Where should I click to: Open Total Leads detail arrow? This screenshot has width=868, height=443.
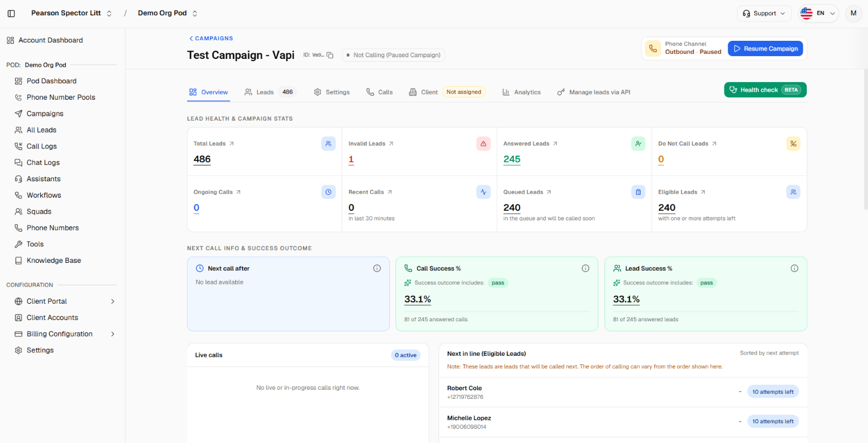tap(231, 144)
